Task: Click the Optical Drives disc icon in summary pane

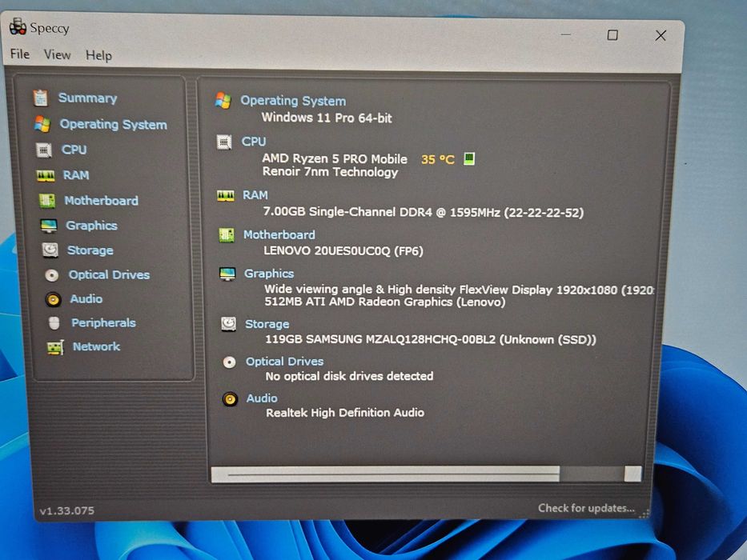Action: (229, 362)
